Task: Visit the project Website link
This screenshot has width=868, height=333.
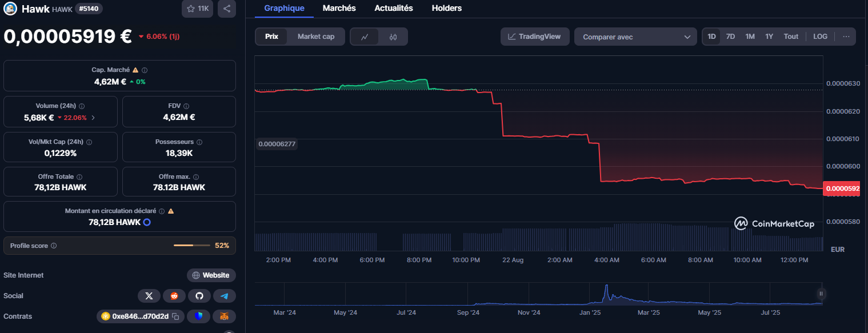Action: click(x=211, y=275)
